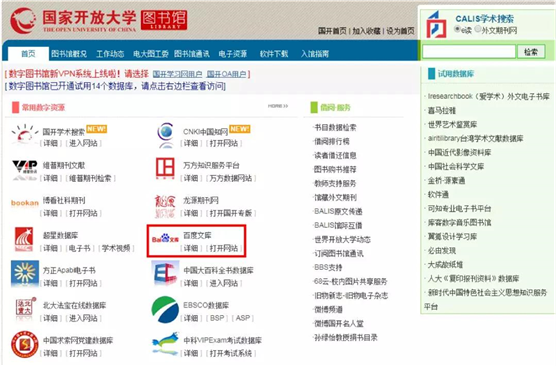
Task: Click the 打开考试系统 link
Action: pos(231,353)
